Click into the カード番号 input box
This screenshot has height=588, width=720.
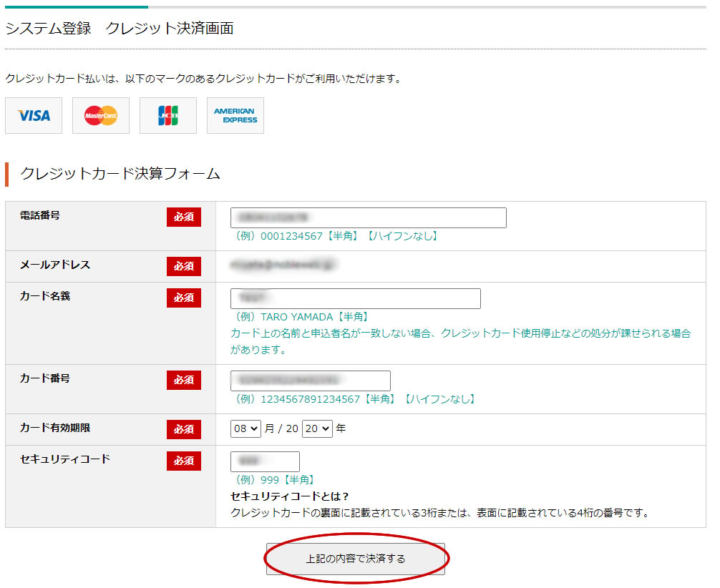tap(310, 381)
